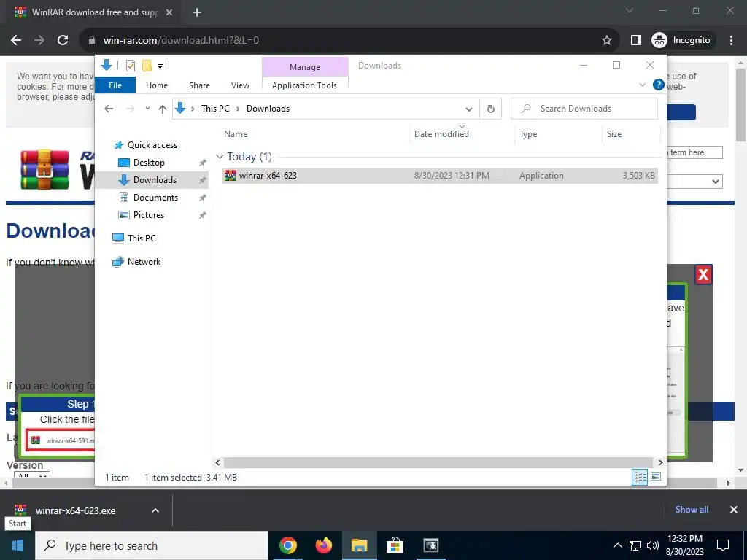Open Chrome from the taskbar
This screenshot has height=560, width=747.
[287, 545]
